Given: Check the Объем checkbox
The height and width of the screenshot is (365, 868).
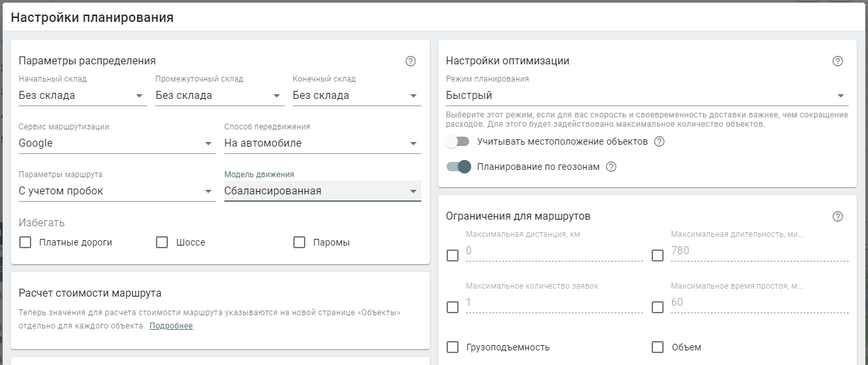Looking at the screenshot, I should [658, 347].
